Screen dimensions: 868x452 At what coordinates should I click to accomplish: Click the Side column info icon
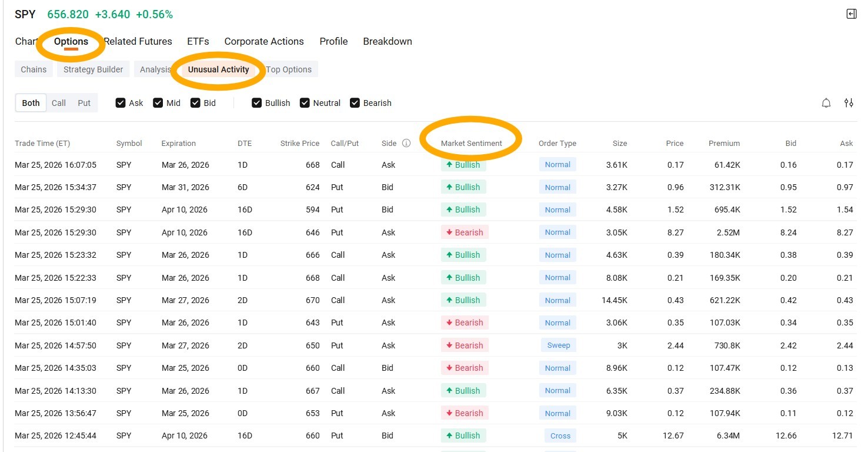pyautogui.click(x=406, y=143)
